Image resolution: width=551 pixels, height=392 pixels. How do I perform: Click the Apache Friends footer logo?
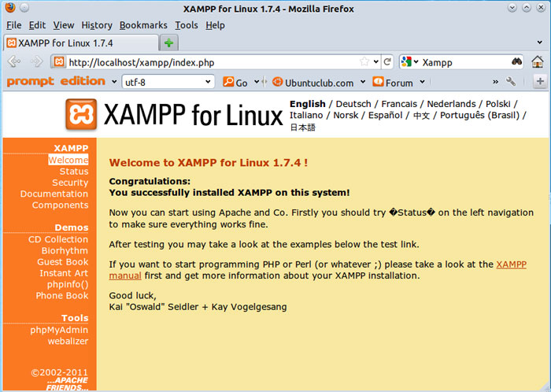pyautogui.click(x=67, y=384)
